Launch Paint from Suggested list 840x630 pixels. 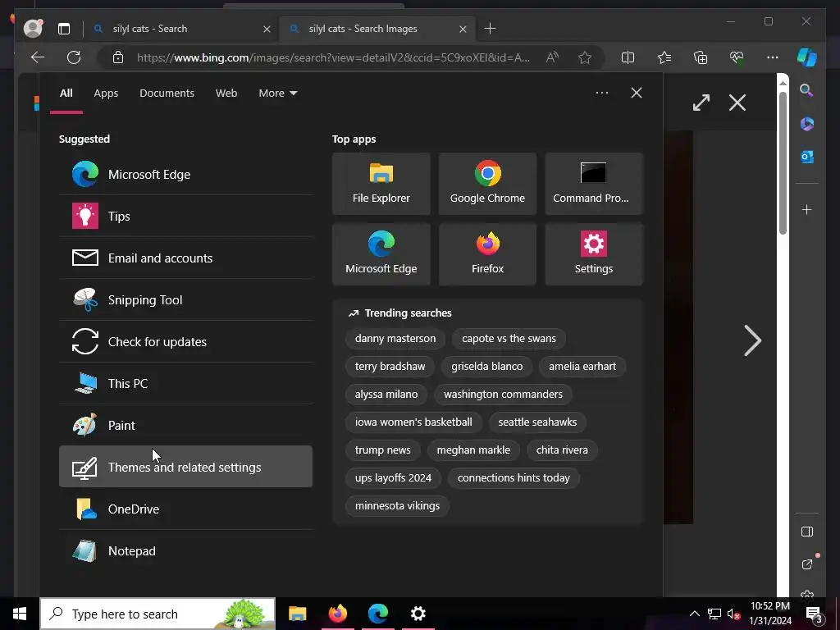coord(185,425)
